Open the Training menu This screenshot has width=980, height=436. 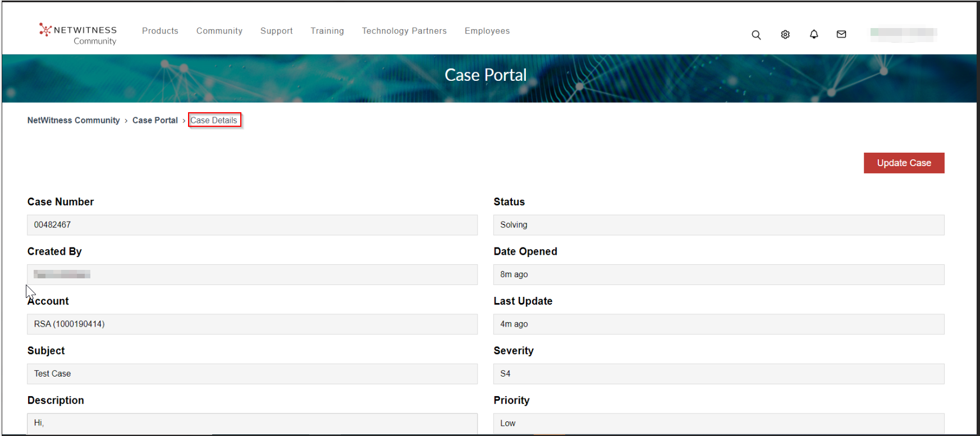tap(327, 31)
